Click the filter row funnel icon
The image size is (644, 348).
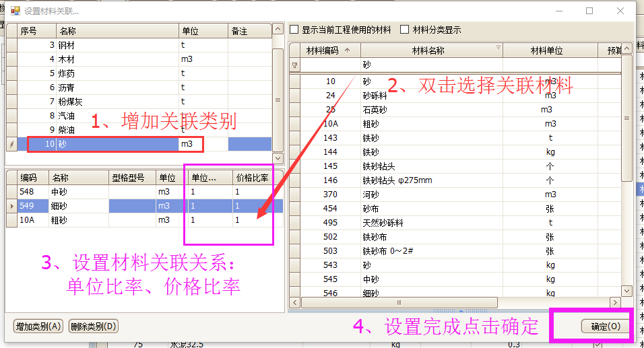(x=294, y=66)
